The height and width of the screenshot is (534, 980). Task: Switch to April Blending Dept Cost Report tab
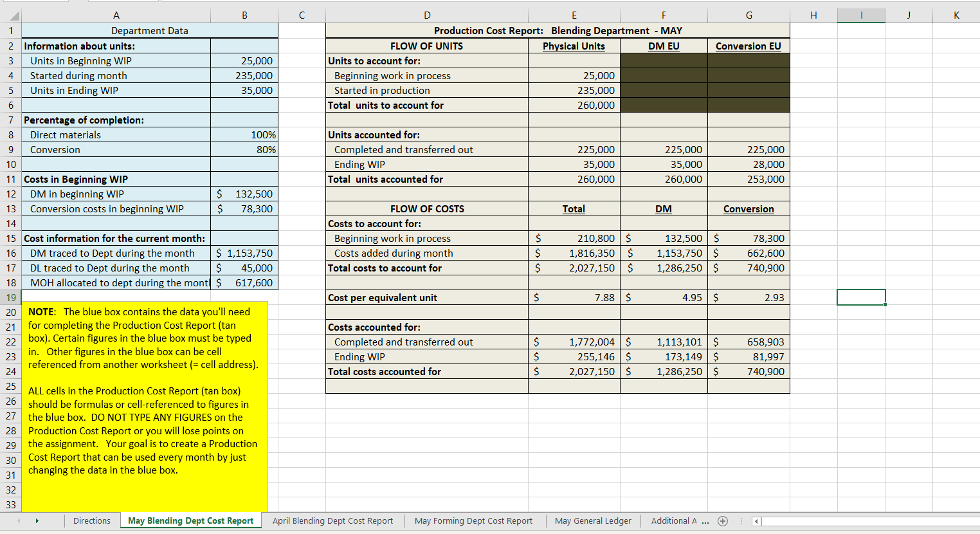(332, 521)
